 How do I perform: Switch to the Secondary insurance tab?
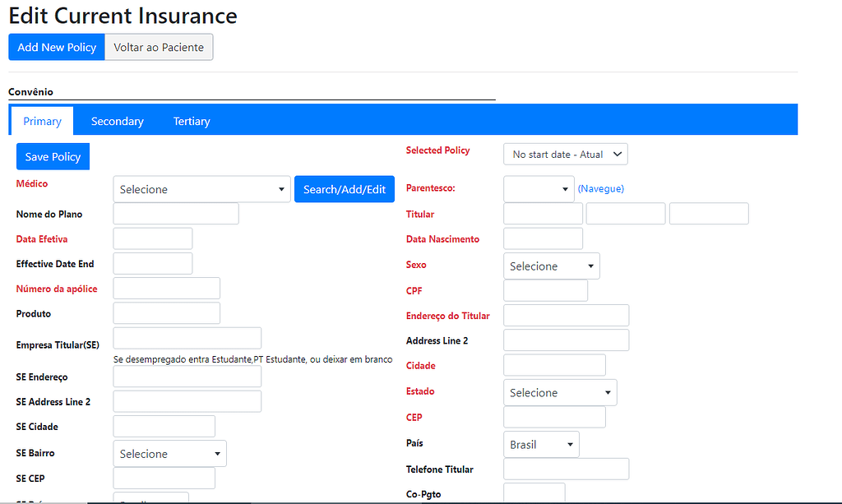point(117,121)
